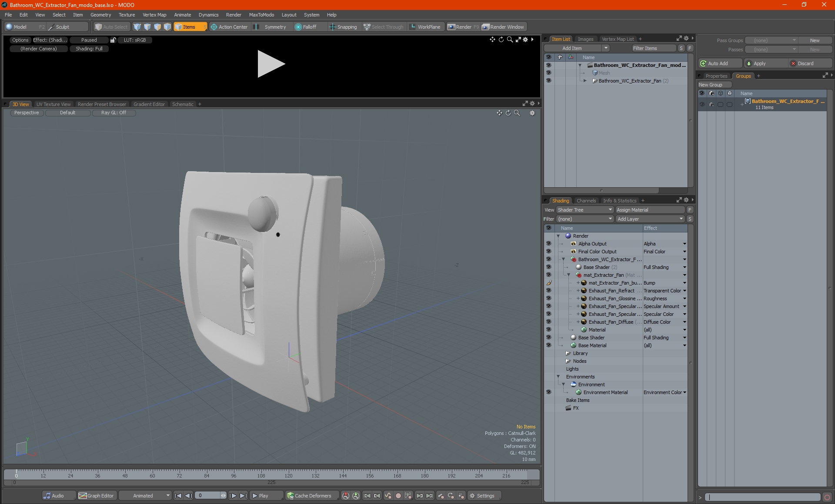Toggle visibility of Mesh item
The width and height of the screenshot is (835, 504).
[548, 73]
